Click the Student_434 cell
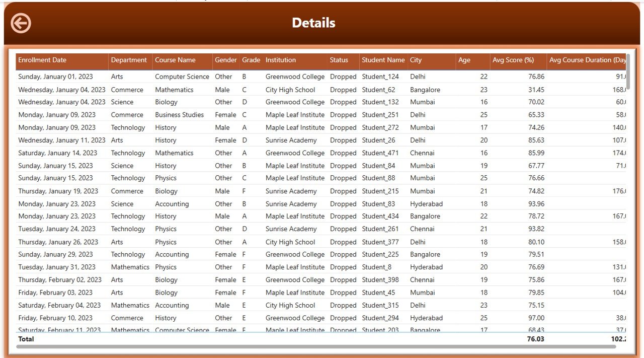Image resolution: width=644 pixels, height=358 pixels. tap(380, 216)
